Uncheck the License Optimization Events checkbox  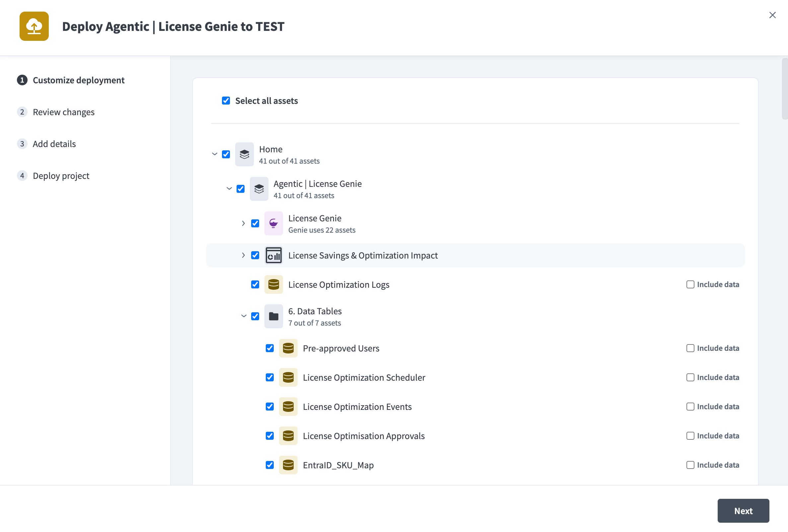click(269, 407)
